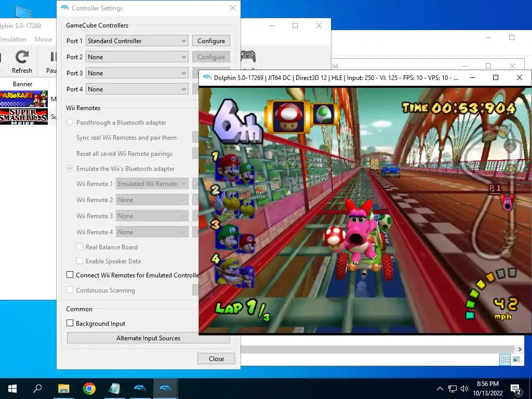Click the TIME 00:53:904 display in game
This screenshot has height=399, width=532.
coord(459,108)
